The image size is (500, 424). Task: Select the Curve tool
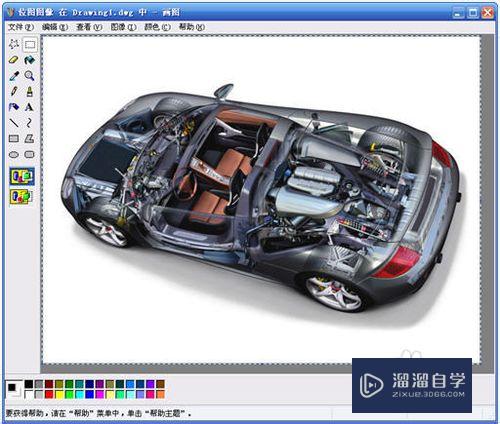29,123
